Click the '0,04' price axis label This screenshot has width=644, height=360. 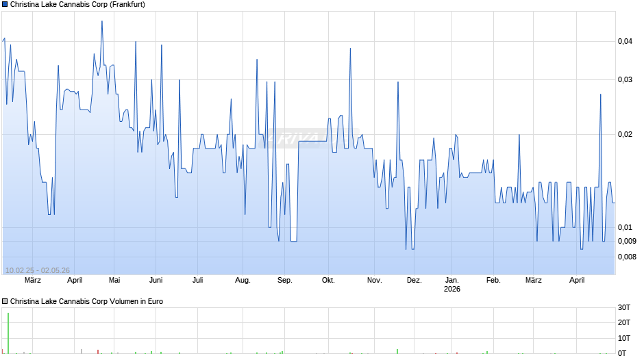click(x=625, y=41)
